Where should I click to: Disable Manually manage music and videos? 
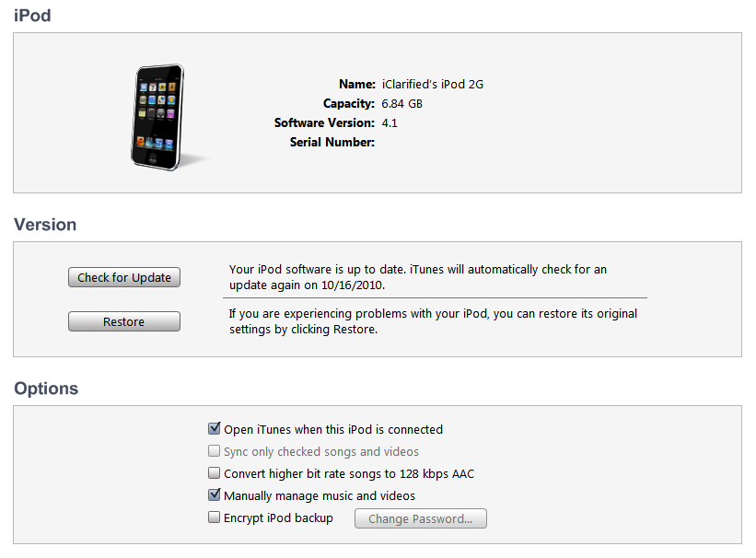(214, 494)
